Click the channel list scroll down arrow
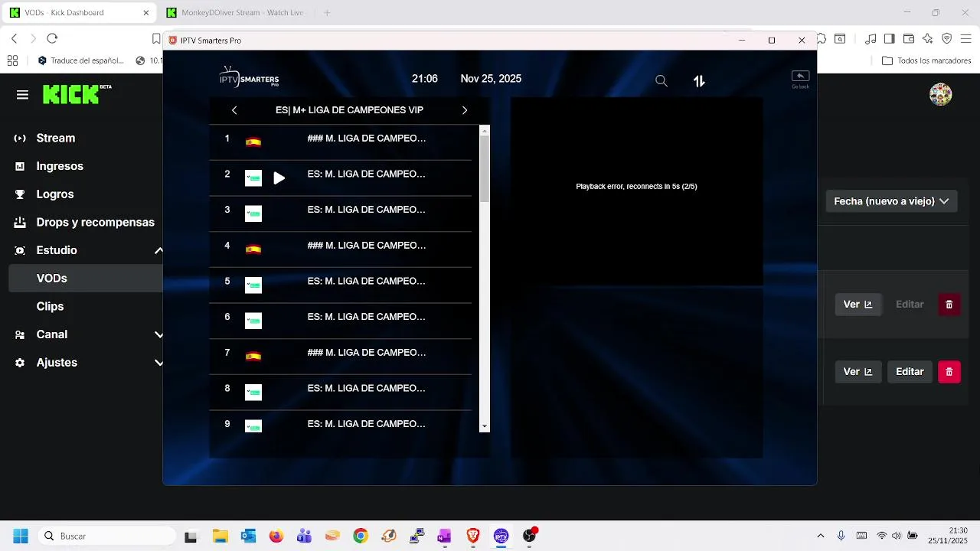The height and width of the screenshot is (551, 980). point(485,427)
